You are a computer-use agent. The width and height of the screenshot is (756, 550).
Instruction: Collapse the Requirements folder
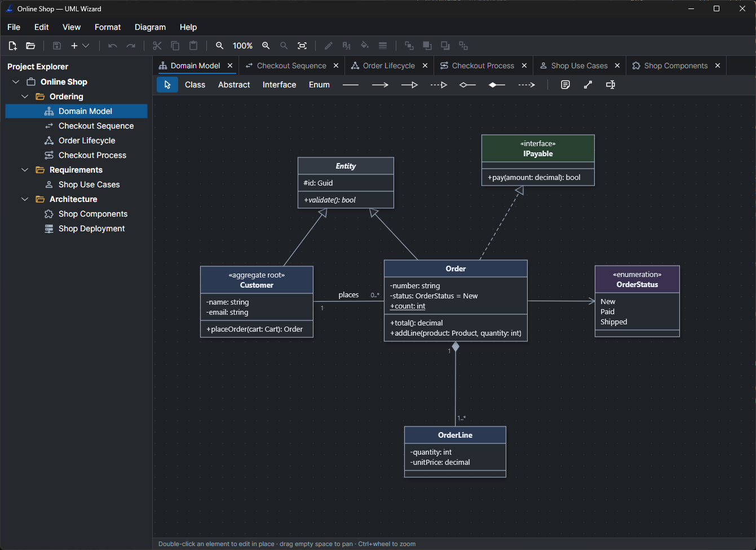pos(25,170)
